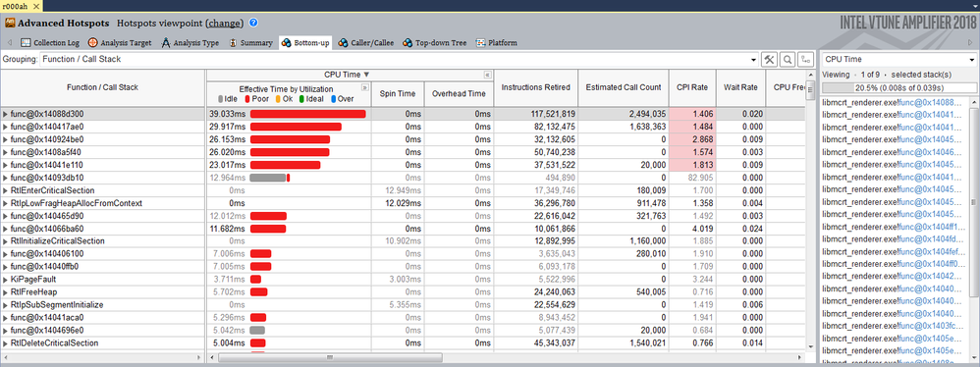Viewport: 980px width, 367px height.
Task: Click the 39.033ms red utilization bar
Action: pyautogui.click(x=308, y=114)
